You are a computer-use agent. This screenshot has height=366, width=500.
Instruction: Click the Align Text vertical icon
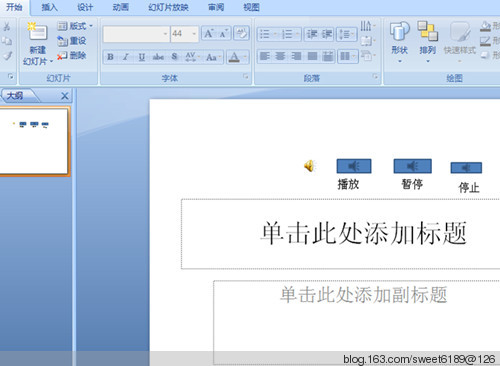click(368, 41)
